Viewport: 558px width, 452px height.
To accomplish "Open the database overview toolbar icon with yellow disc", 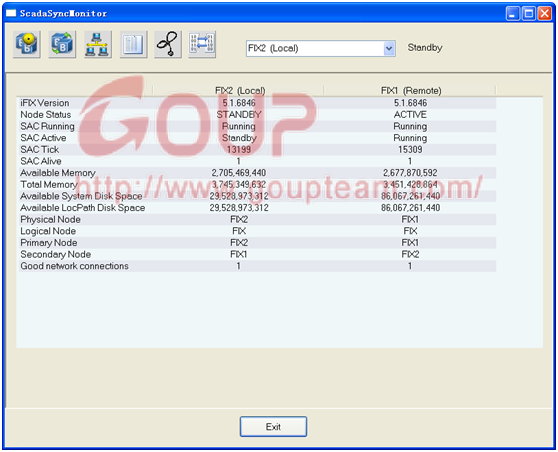I will click(x=27, y=44).
